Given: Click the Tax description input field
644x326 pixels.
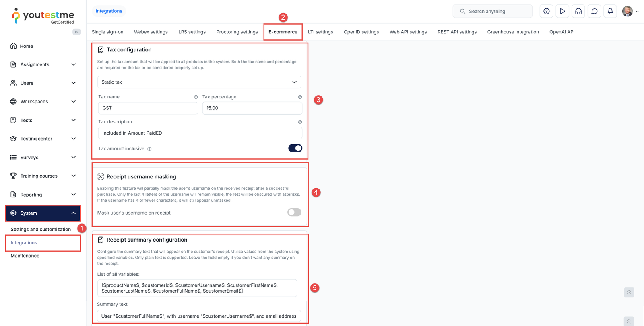Looking at the screenshot, I should point(200,133).
